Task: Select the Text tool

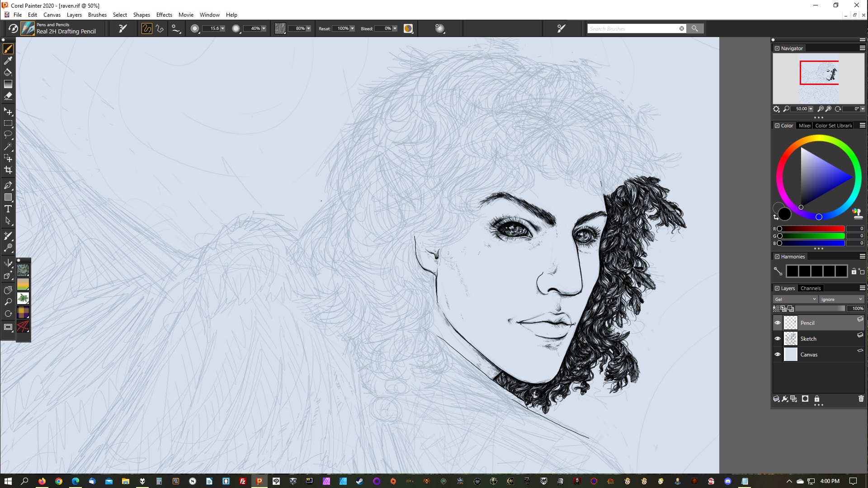Action: pyautogui.click(x=8, y=209)
